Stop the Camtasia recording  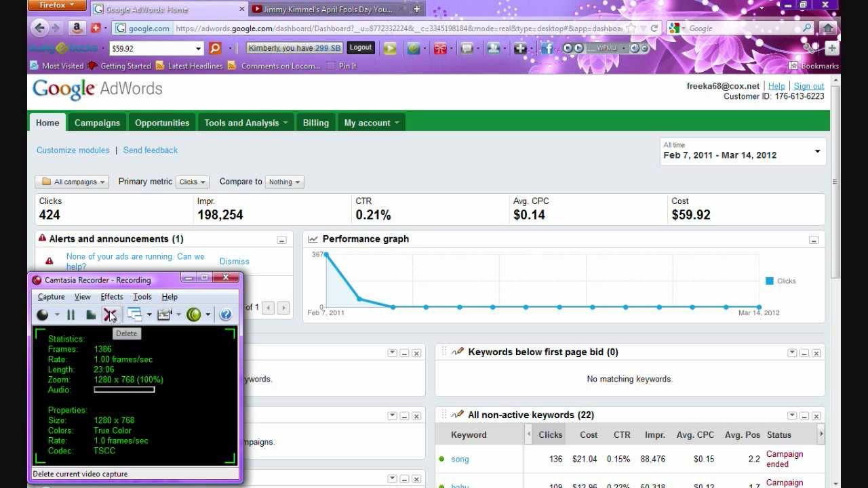click(91, 314)
